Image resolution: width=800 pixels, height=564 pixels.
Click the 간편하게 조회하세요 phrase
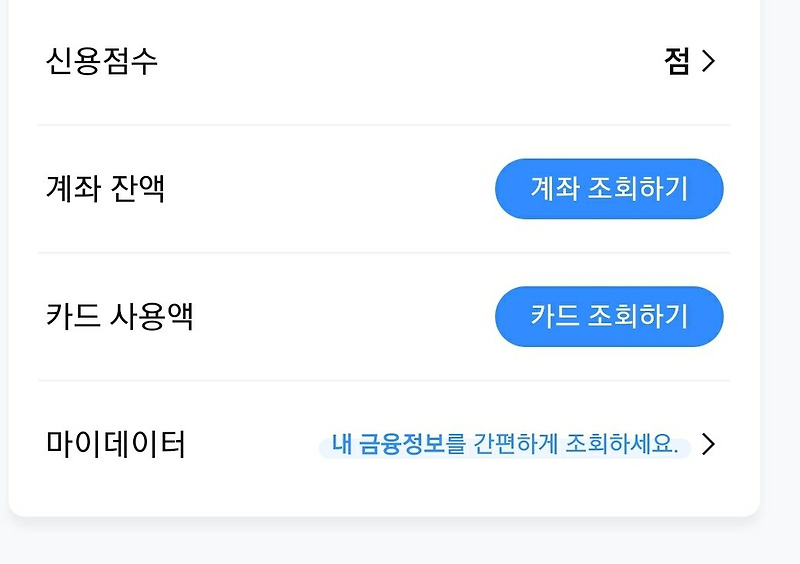pyautogui.click(x=576, y=444)
